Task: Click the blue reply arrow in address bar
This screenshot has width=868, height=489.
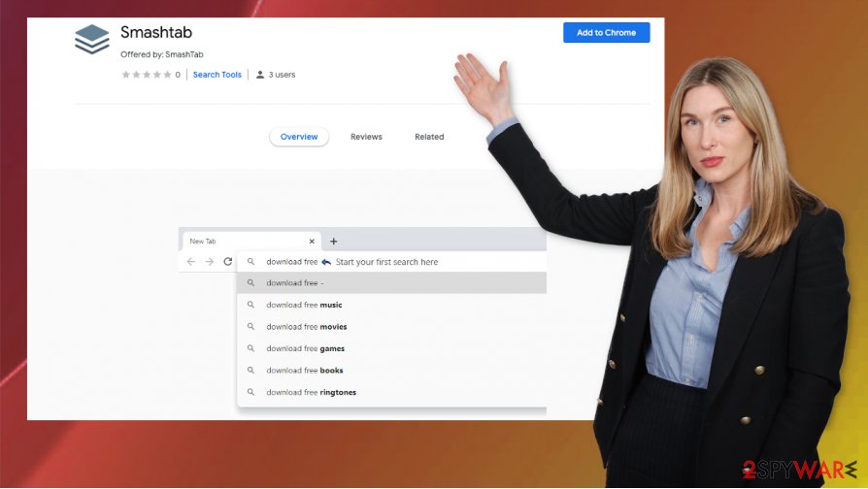Action: click(326, 262)
